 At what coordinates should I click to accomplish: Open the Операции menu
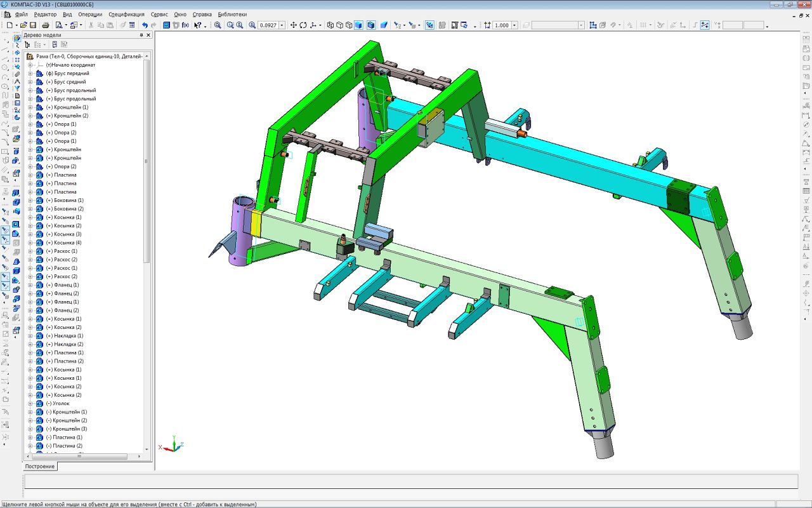pyautogui.click(x=90, y=14)
